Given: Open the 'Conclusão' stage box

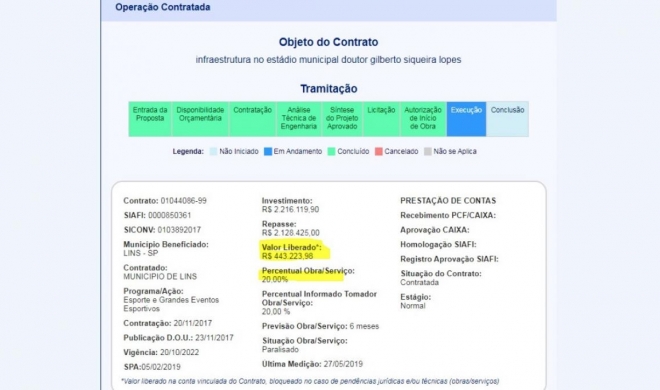Looking at the screenshot, I should click(x=508, y=119).
